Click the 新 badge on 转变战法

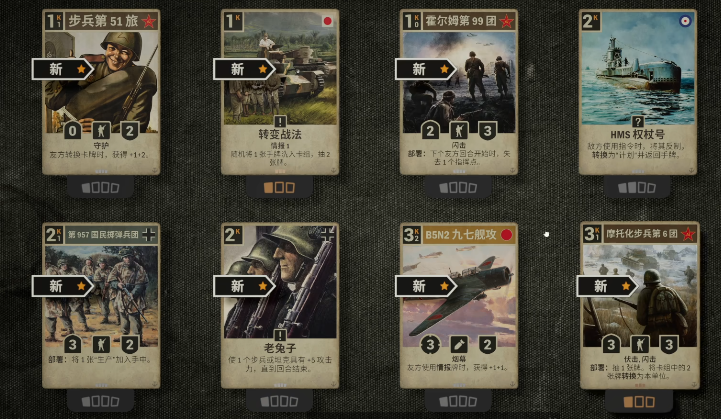[x=244, y=69]
